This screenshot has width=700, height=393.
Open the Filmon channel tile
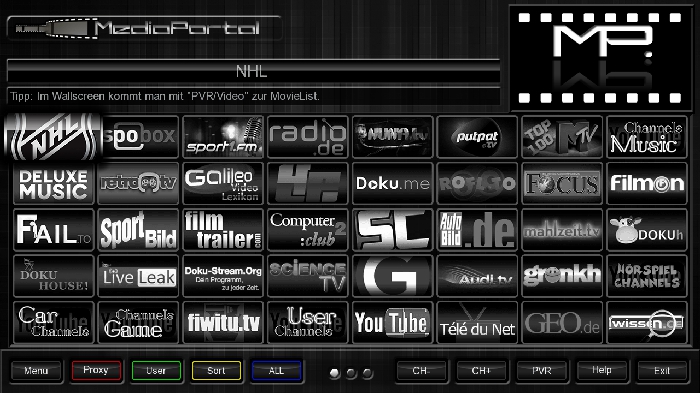click(647, 183)
